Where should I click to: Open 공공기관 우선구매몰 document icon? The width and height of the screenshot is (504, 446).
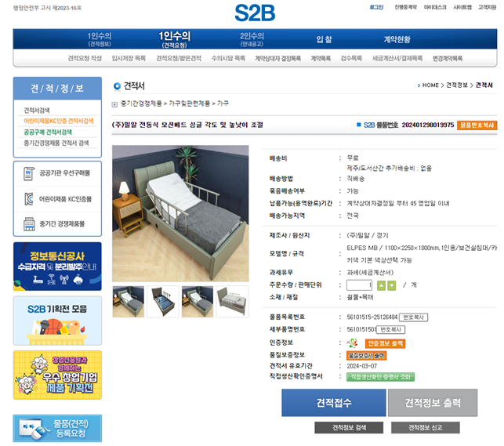tap(29, 173)
